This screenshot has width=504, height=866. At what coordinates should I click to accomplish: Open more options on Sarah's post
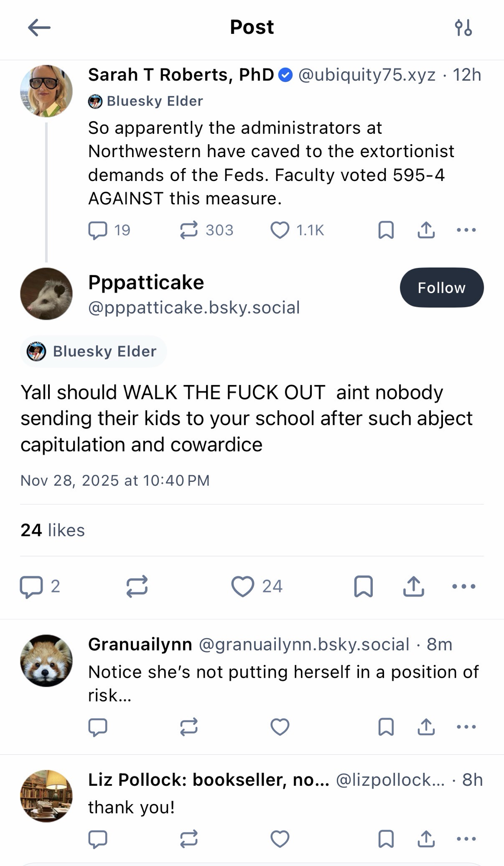tap(466, 230)
